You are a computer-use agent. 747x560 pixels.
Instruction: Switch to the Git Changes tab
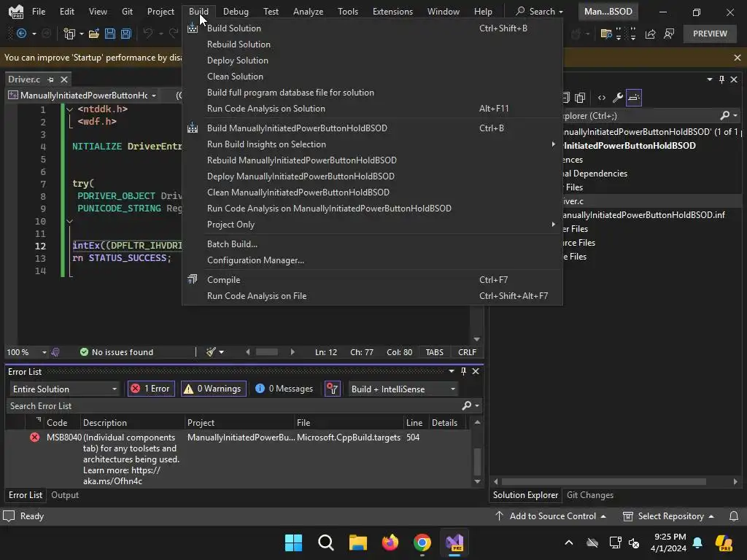[x=589, y=495]
